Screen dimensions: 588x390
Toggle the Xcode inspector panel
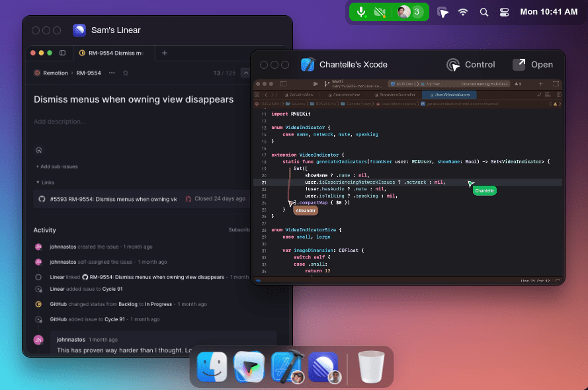pos(556,84)
